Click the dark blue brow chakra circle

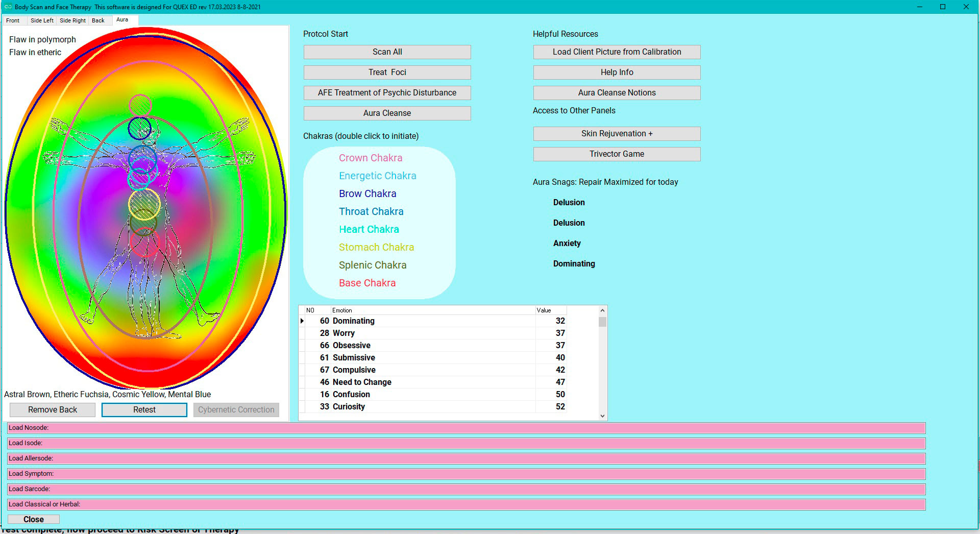point(139,128)
